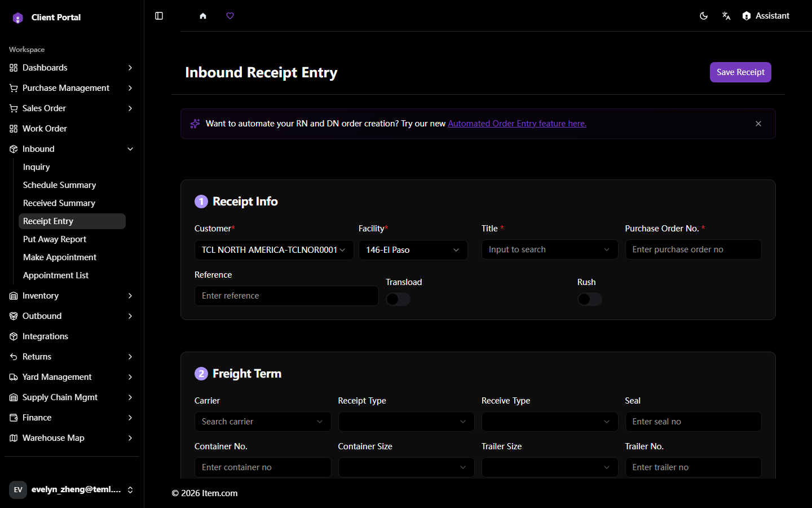Open the Receipt Type dropdown

[x=407, y=422]
